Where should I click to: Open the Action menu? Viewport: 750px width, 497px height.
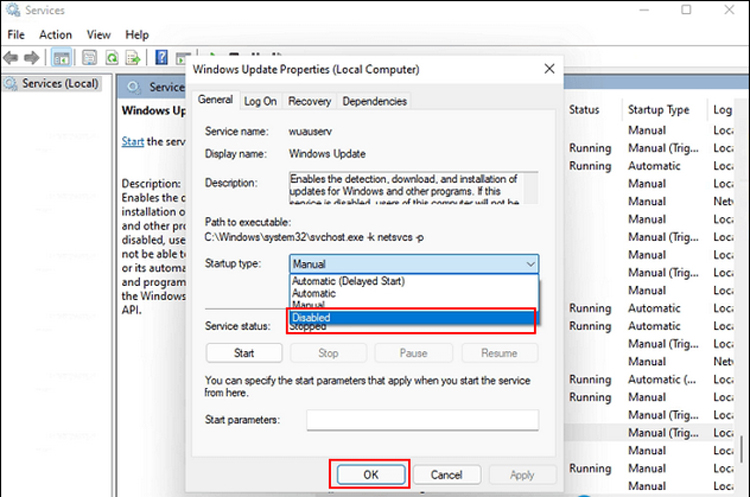[x=55, y=35]
